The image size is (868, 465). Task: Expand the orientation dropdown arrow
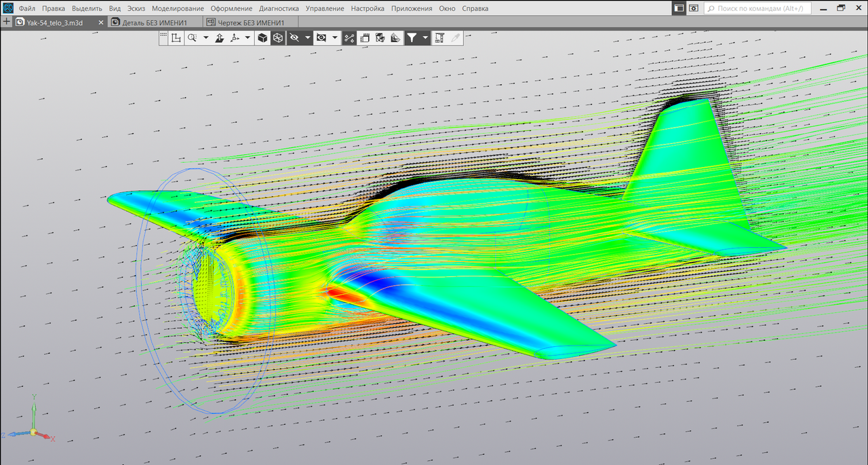[x=248, y=38]
